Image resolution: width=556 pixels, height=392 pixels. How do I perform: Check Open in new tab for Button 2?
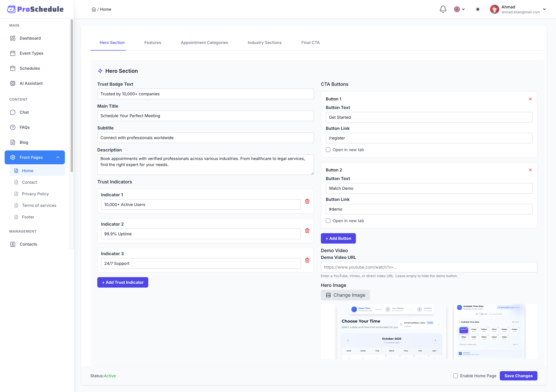328,221
